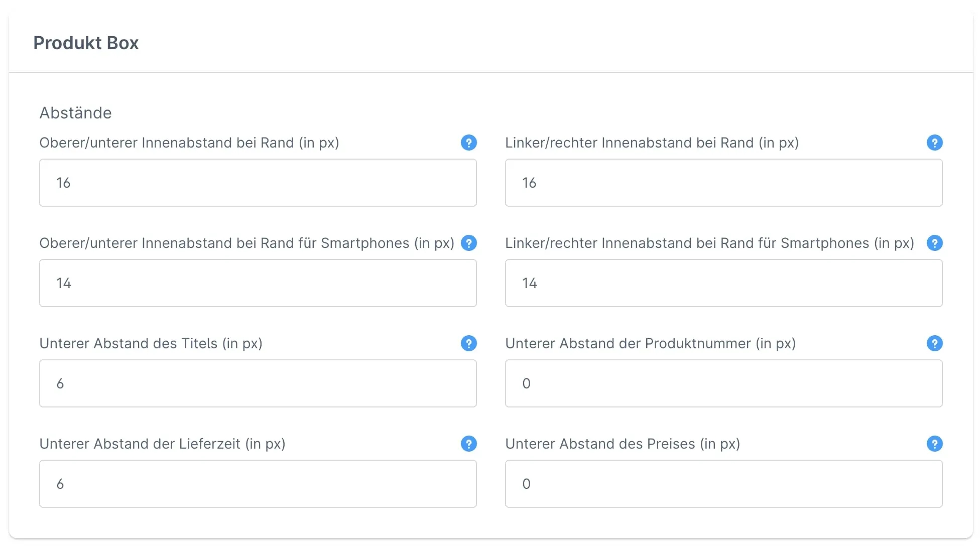Click the Abstände section heading
This screenshot has height=548, width=980.
pos(75,113)
